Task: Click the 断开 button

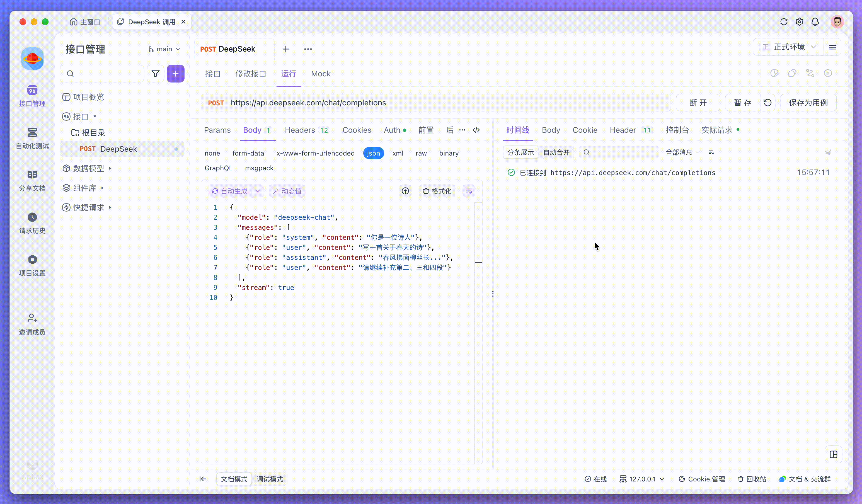Action: coord(698,103)
